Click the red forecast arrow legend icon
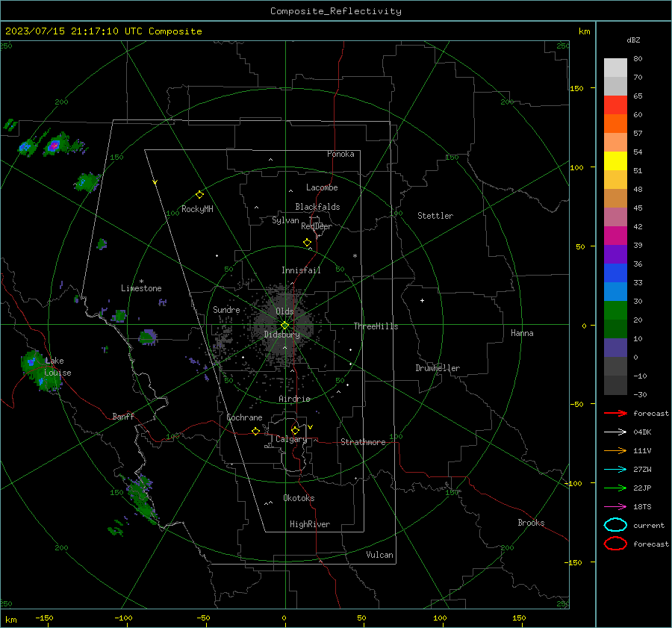 click(x=615, y=413)
